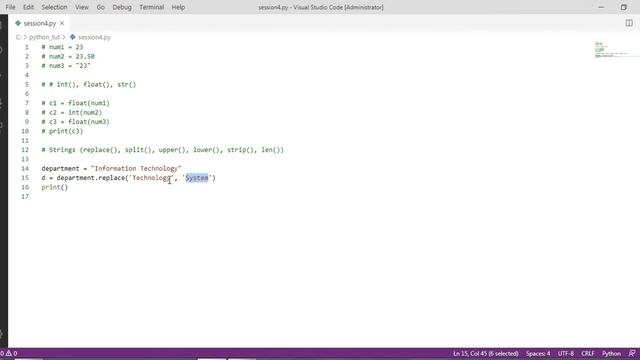Click the 'department' variable on line 14
The image size is (640, 360).
60,169
